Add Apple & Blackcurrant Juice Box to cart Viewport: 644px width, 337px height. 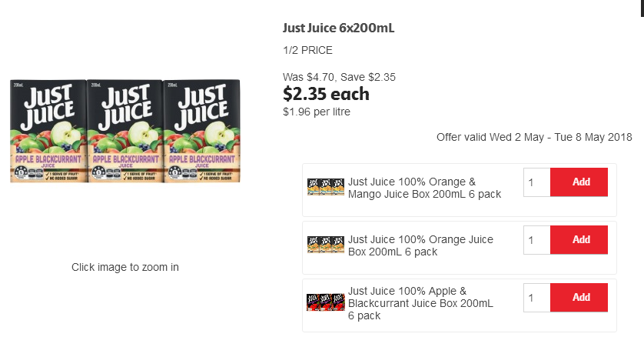pos(579,297)
